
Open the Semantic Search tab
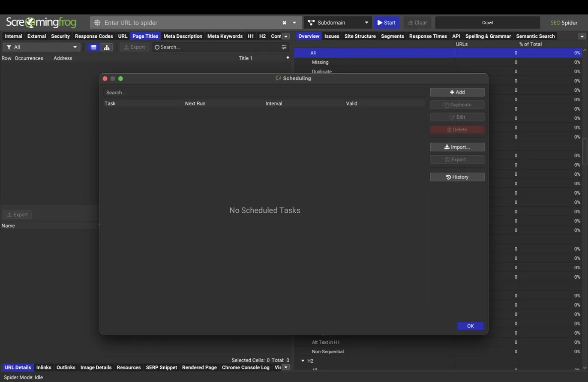coord(535,36)
